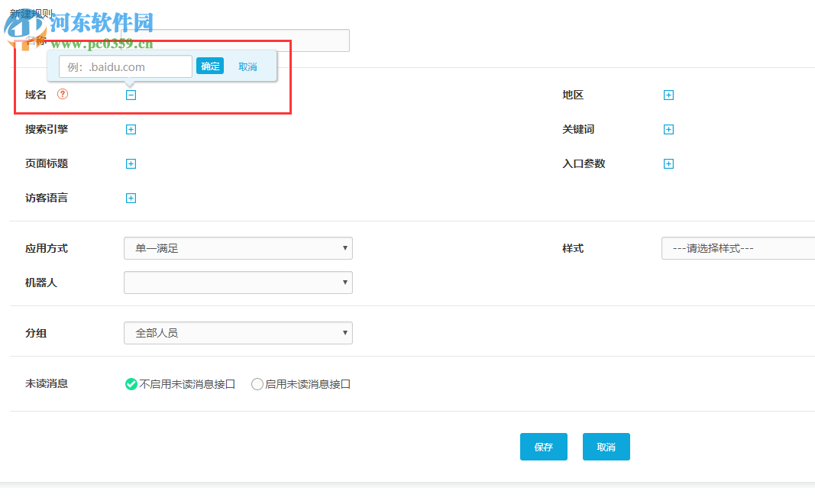
Task: Expand the 入口参数 plus icon
Action: click(x=668, y=163)
